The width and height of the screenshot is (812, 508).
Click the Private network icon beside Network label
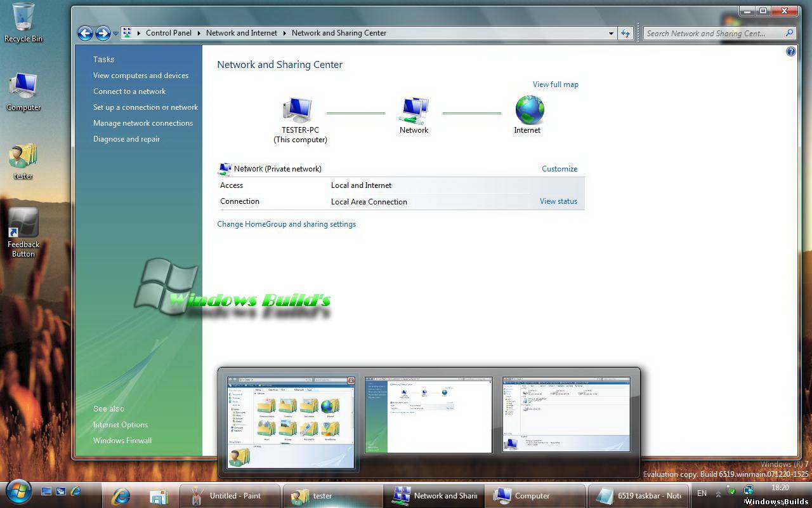(225, 169)
